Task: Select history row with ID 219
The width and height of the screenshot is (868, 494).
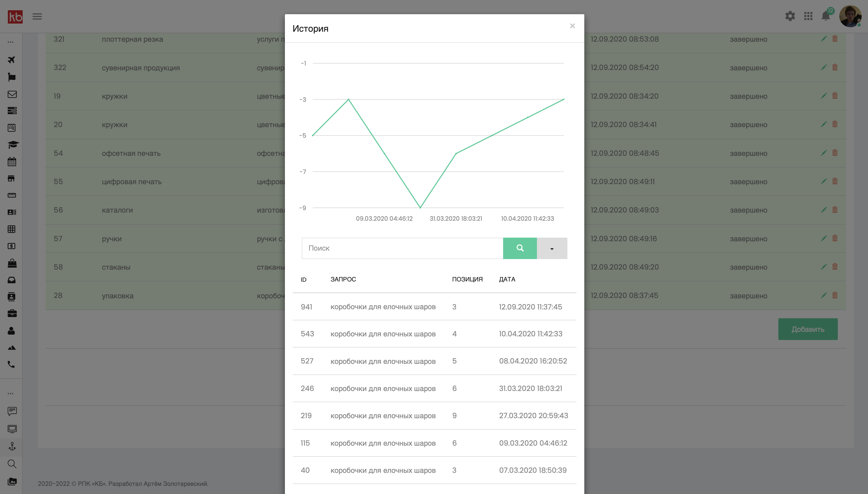Action: [434, 415]
